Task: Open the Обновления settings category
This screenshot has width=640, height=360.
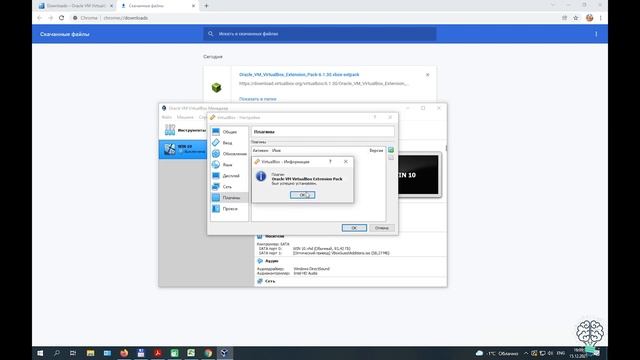Action: coord(229,154)
